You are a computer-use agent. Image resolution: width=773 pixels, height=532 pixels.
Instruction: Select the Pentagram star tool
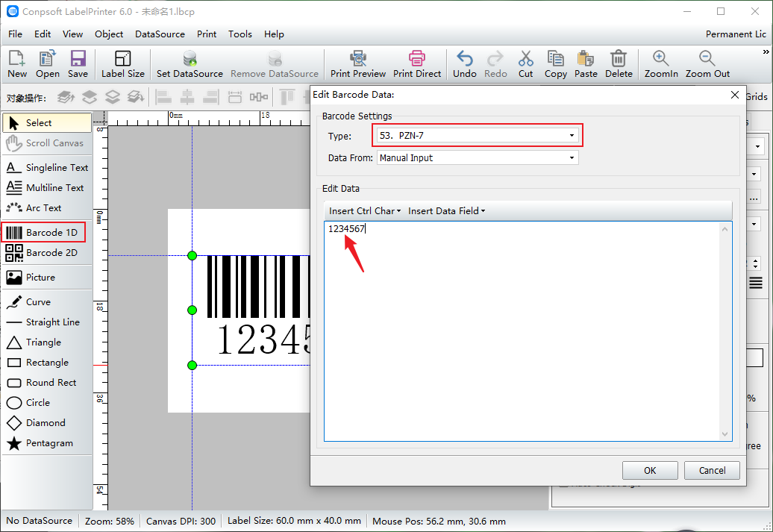pos(47,443)
